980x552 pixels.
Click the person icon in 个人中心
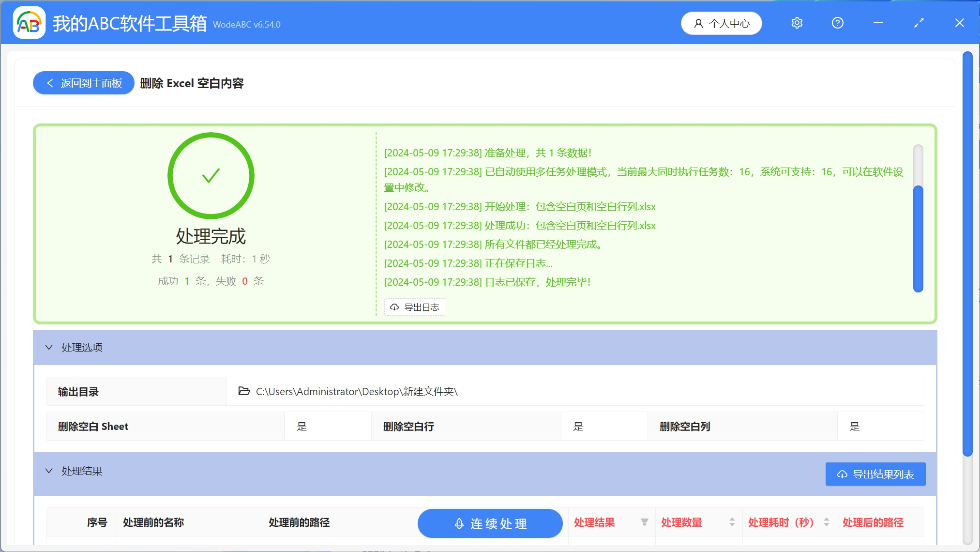[697, 23]
